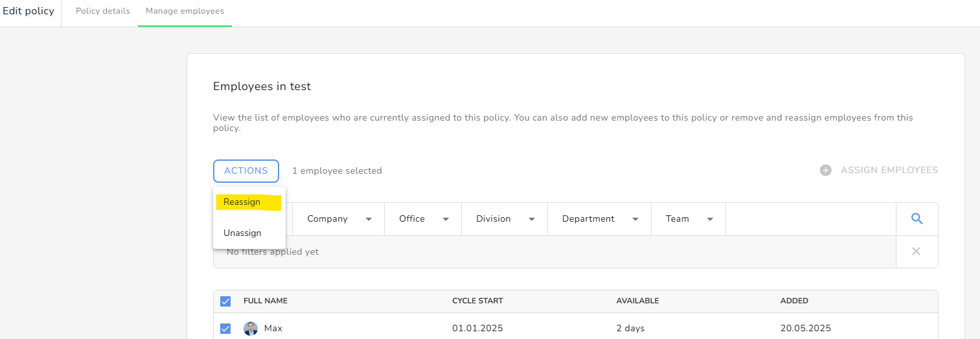Select the Manage employees tab
This screenshot has width=980, height=339.
185,11
